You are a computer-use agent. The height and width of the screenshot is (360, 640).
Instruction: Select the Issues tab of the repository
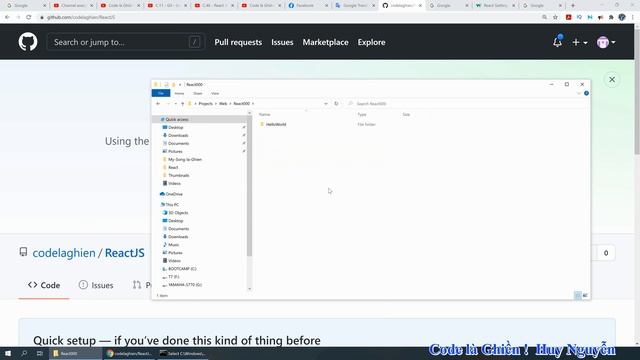coord(96,285)
